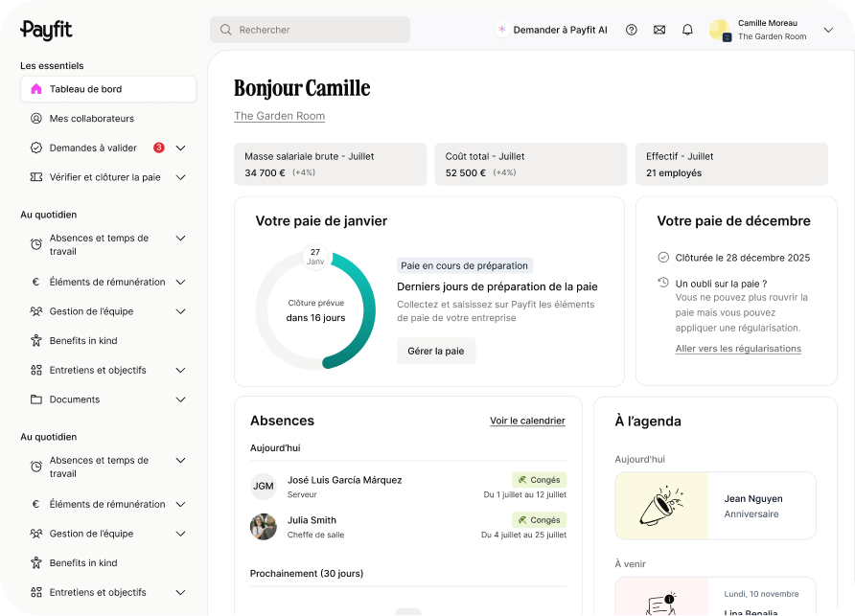The width and height of the screenshot is (855, 616).
Task: Expand the Documents chevron
Action: pos(180,399)
